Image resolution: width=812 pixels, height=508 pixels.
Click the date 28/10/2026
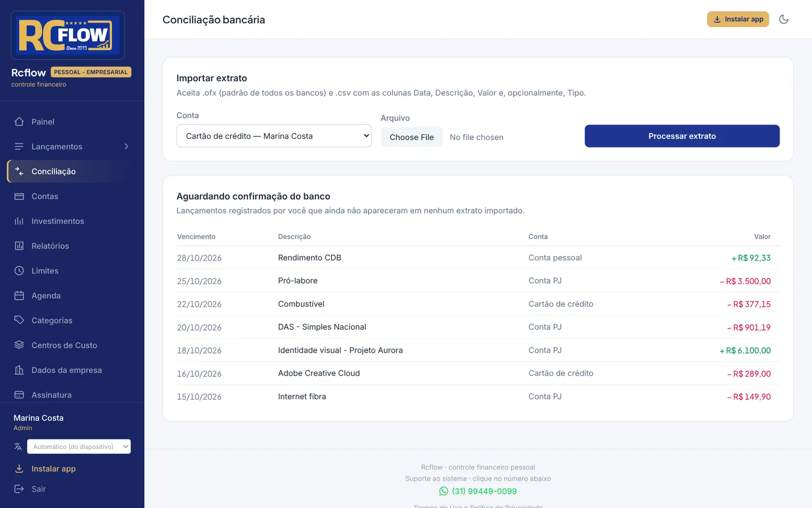coord(199,258)
